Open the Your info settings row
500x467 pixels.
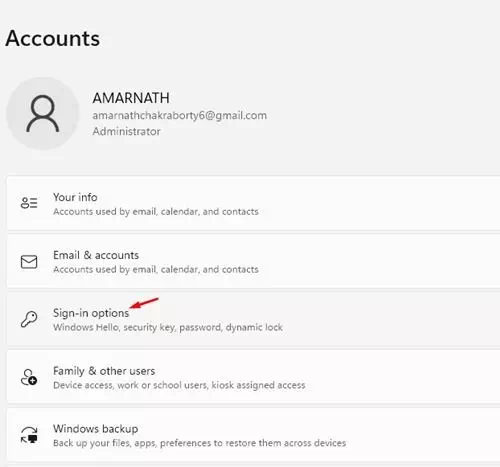(x=253, y=203)
